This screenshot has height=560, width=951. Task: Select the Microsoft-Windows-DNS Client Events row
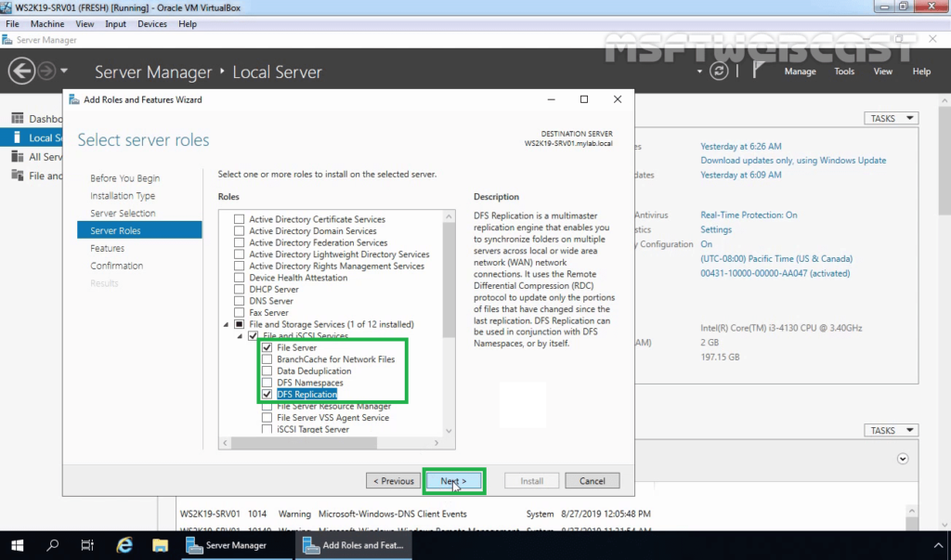tap(415, 514)
